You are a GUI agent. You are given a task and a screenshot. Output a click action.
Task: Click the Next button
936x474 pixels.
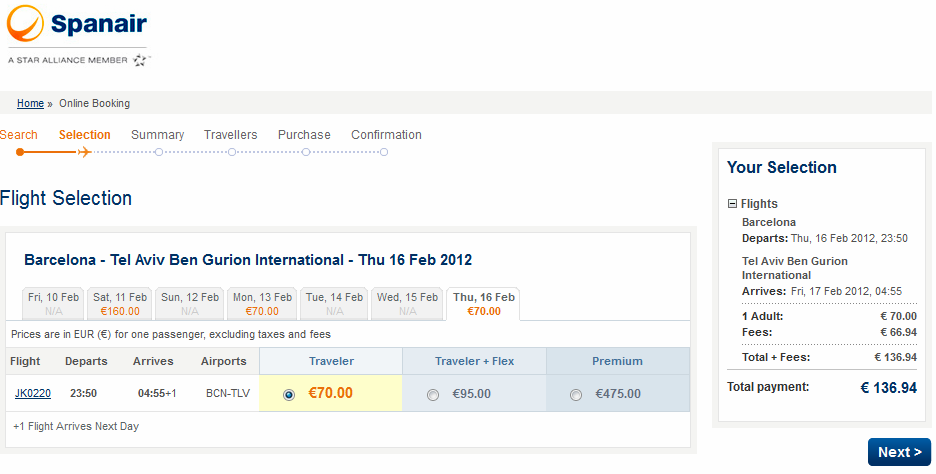(x=899, y=452)
